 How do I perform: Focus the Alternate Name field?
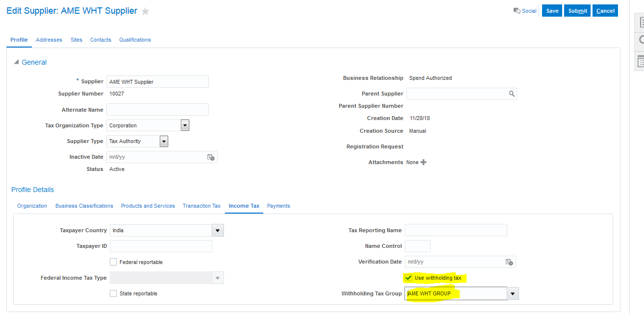[157, 110]
